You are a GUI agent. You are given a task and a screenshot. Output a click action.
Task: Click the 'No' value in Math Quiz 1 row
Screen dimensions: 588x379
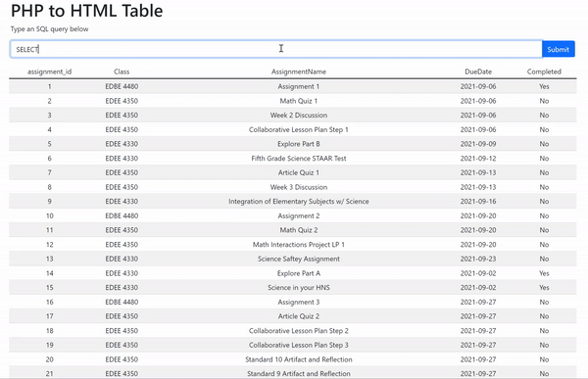click(544, 101)
